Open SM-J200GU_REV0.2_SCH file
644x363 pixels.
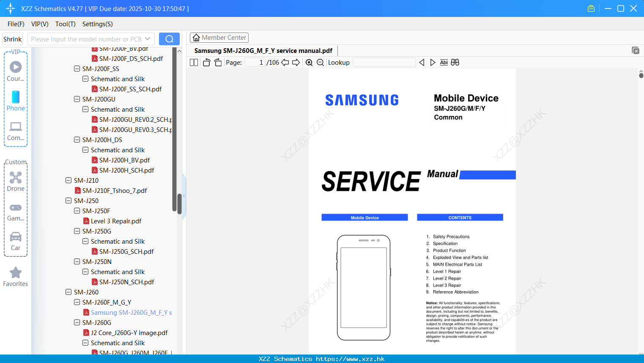tap(132, 119)
